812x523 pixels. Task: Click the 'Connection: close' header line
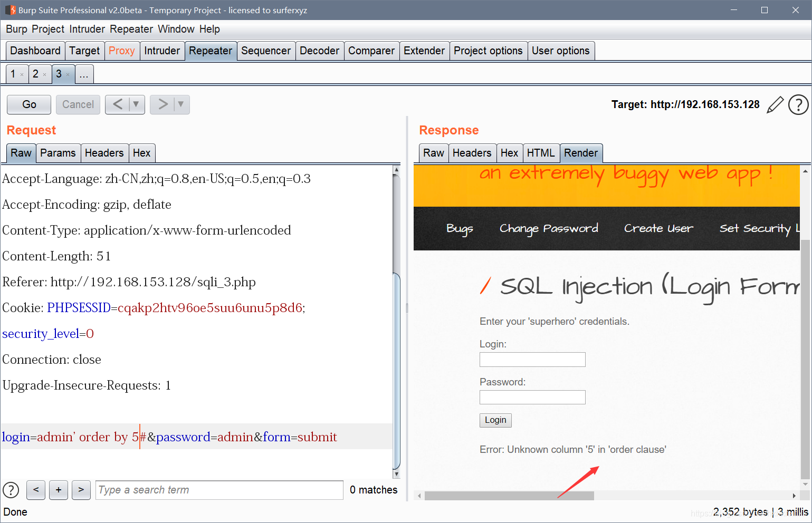point(52,360)
